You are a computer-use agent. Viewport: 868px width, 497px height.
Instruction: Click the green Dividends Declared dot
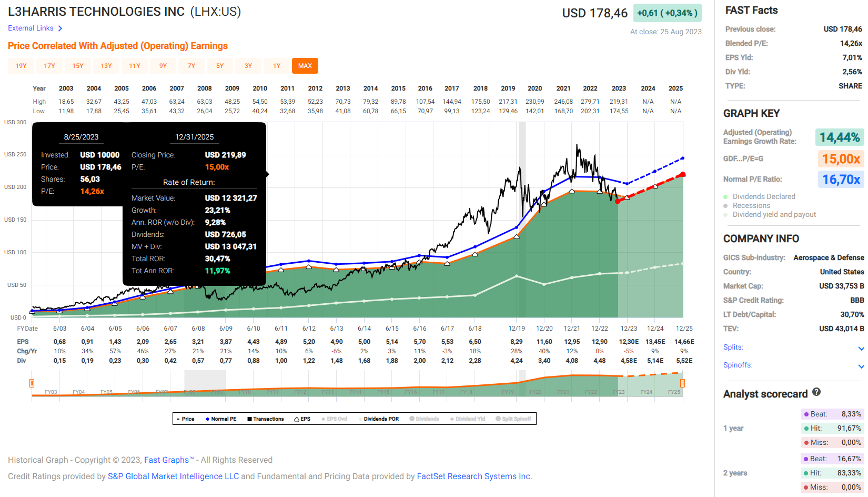(x=726, y=197)
